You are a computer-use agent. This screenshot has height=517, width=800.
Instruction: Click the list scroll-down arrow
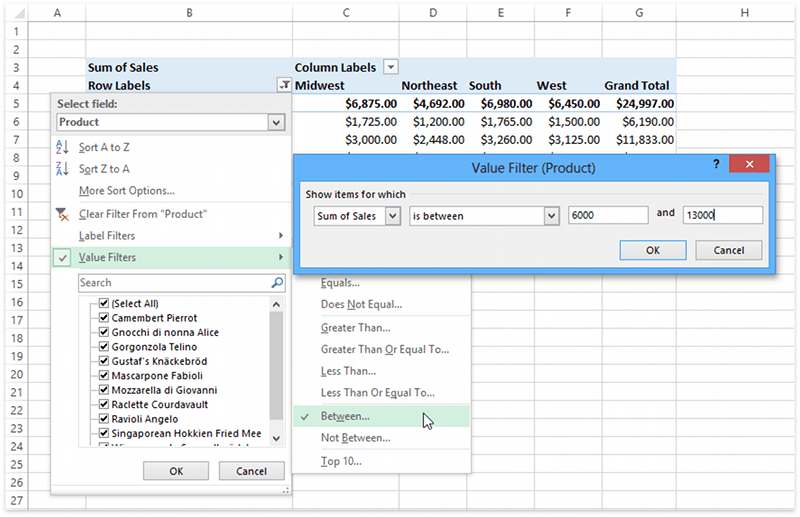pyautogui.click(x=277, y=438)
